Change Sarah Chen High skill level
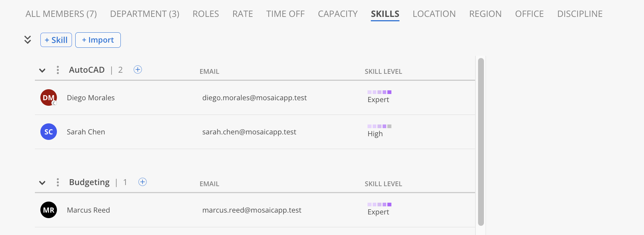Screen dimensions: 644x235 click(x=379, y=131)
